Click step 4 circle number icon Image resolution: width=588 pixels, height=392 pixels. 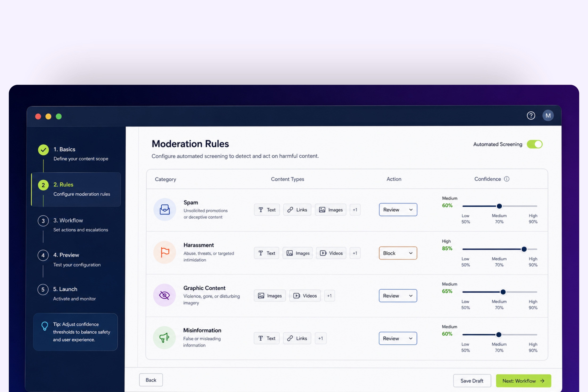point(43,255)
